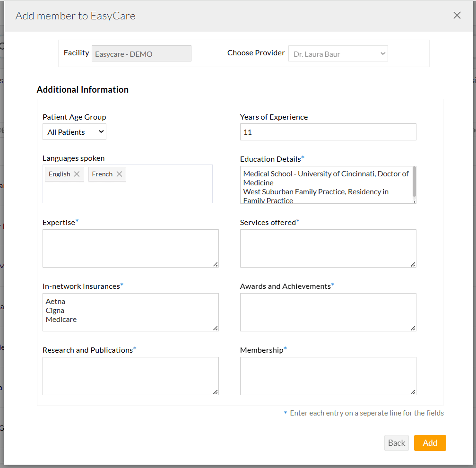Click the Membership text area

328,376
